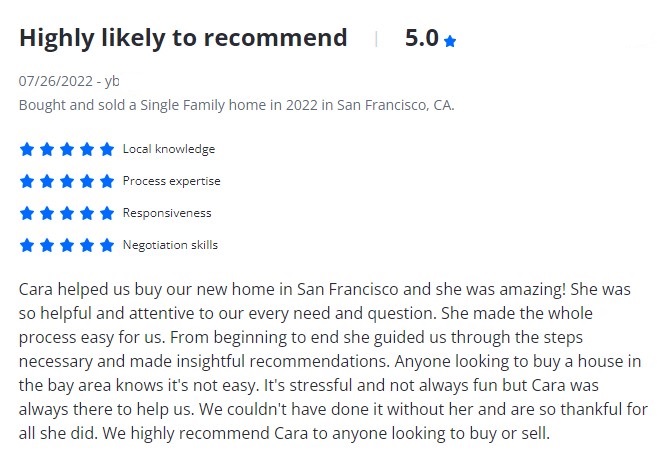Click the first star in Local knowledge row
The image size is (657, 454).
27,149
